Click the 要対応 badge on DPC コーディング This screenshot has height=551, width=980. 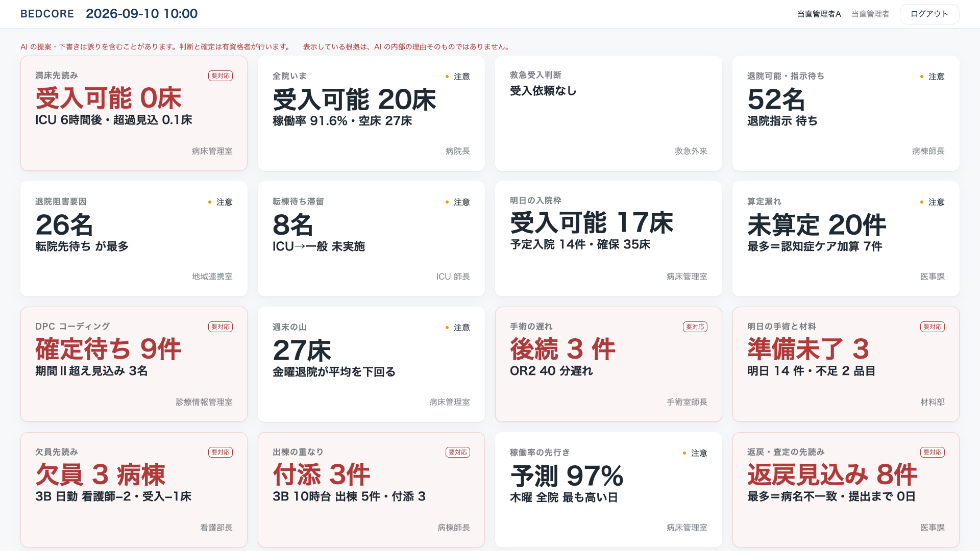220,327
